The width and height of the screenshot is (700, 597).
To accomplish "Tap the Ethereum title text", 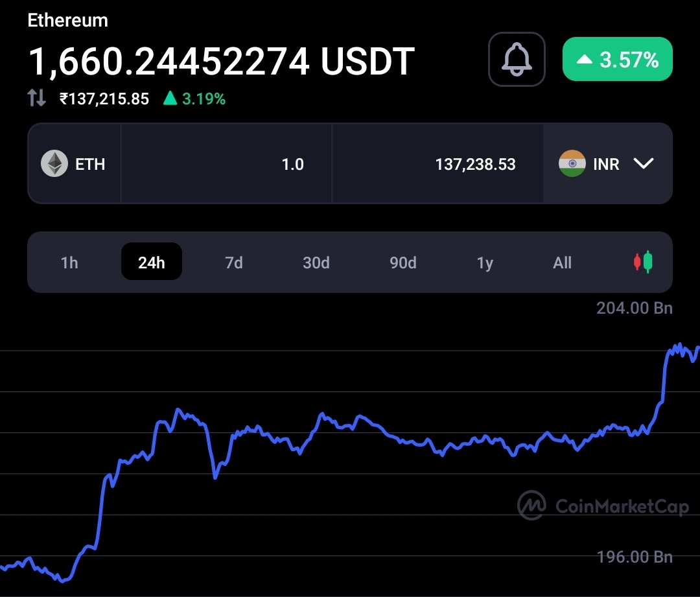I will (x=68, y=21).
